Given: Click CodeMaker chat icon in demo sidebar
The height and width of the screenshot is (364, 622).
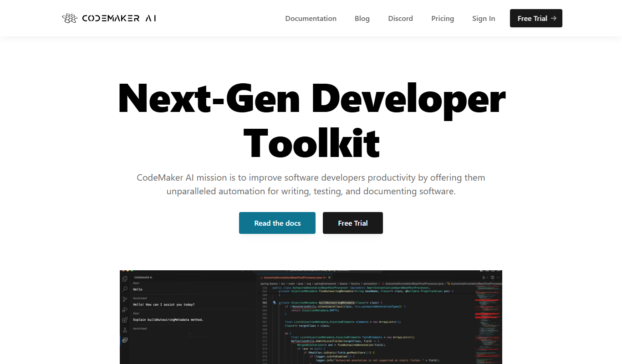Looking at the screenshot, I should tap(125, 340).
